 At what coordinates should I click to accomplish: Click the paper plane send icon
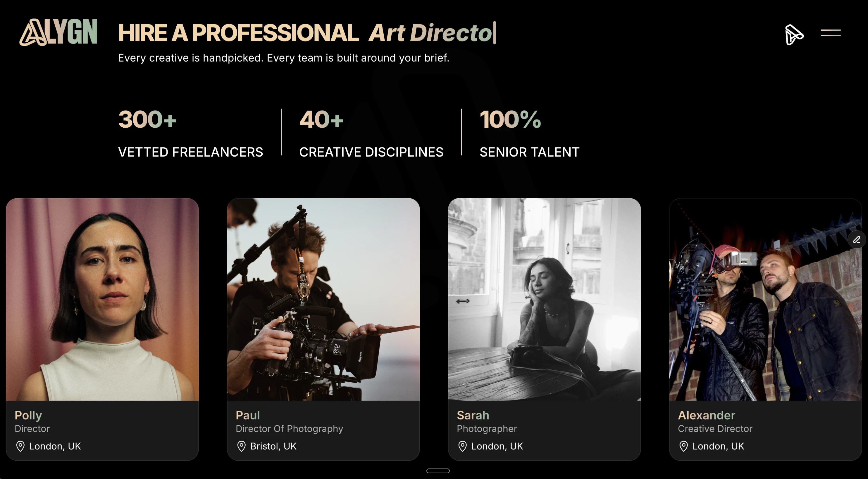[794, 34]
